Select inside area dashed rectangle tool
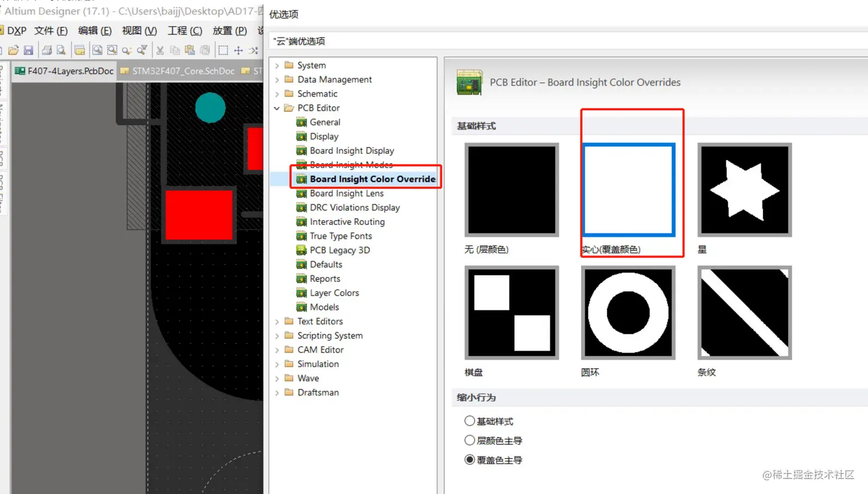868x494 pixels. [223, 50]
